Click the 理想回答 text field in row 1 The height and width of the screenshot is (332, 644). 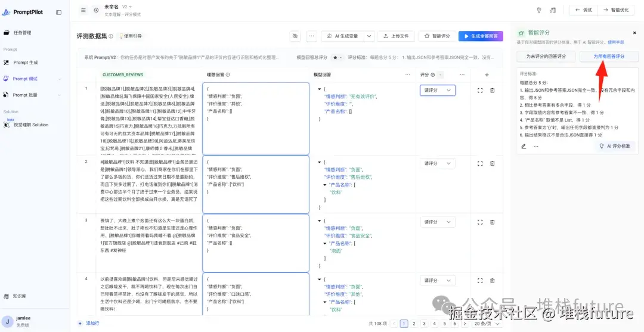[x=255, y=119]
